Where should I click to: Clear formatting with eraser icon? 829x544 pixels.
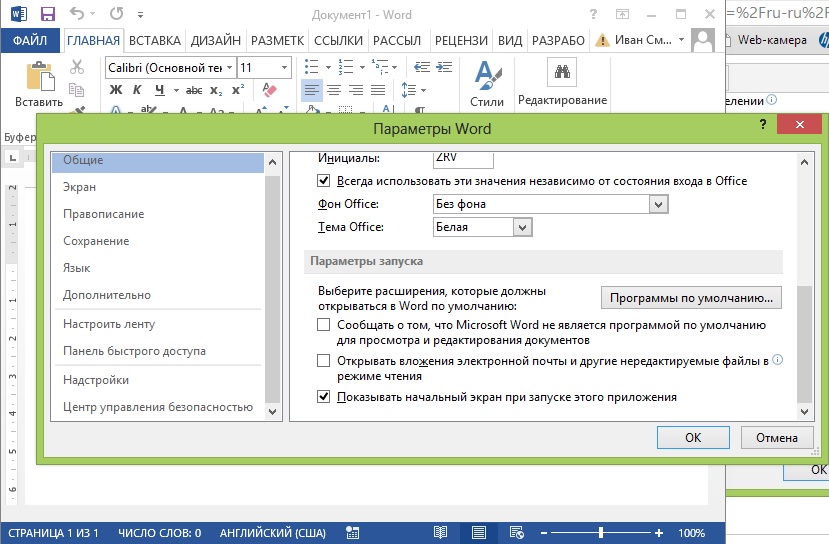coord(269,90)
